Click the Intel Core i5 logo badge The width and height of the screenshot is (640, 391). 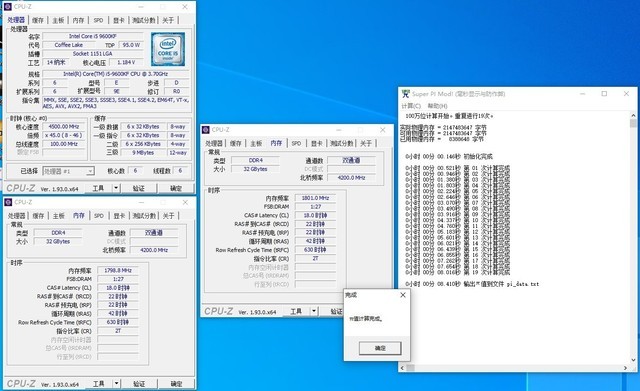point(168,49)
